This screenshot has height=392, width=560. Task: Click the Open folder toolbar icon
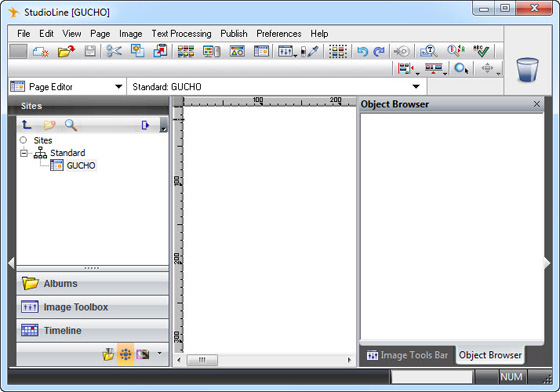(x=66, y=51)
